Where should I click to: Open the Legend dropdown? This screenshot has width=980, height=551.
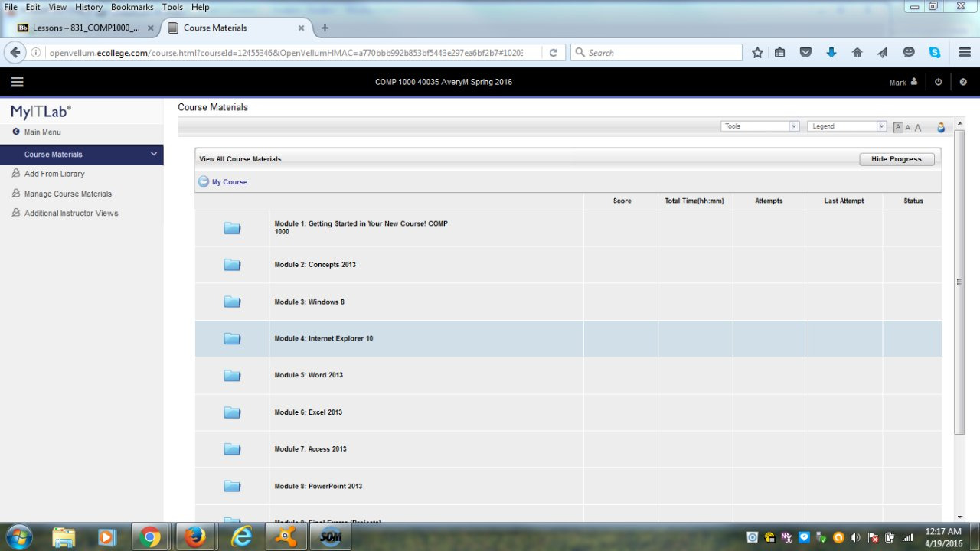click(847, 126)
